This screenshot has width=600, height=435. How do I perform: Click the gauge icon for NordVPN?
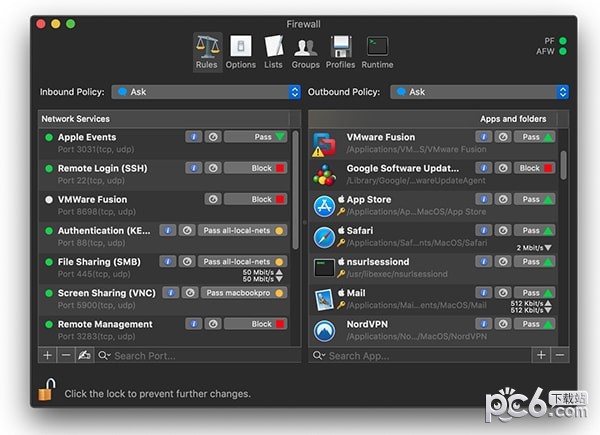pyautogui.click(x=503, y=324)
